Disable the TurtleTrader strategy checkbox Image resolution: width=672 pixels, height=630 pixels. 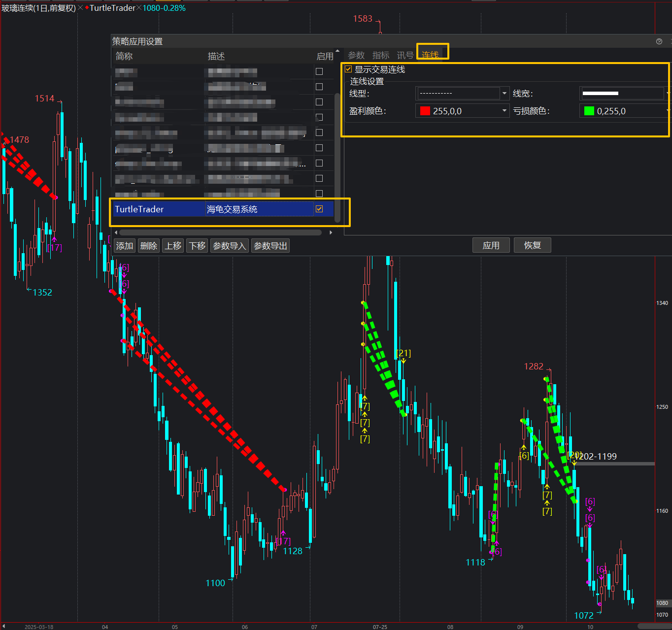(x=319, y=209)
